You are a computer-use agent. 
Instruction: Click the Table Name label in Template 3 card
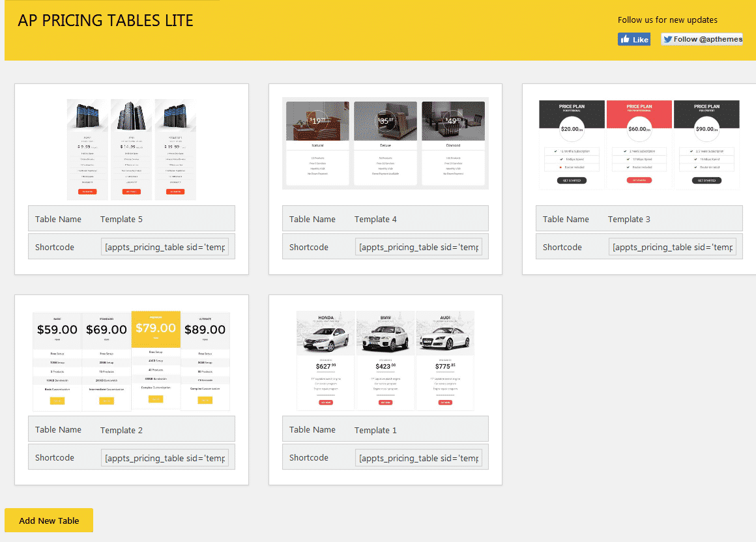[566, 219]
